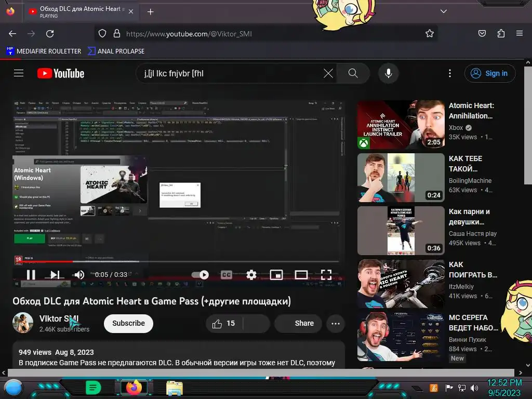Toggle subtitles CC button
The height and width of the screenshot is (399, 532).
(x=227, y=275)
